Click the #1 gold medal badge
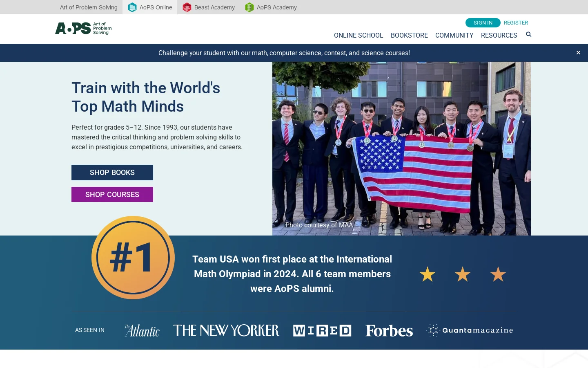This screenshot has width=588, height=368. click(133, 258)
